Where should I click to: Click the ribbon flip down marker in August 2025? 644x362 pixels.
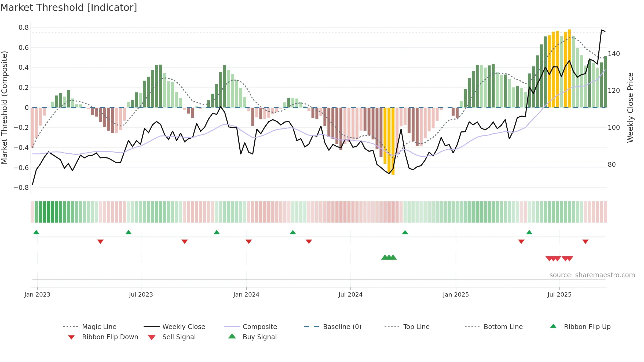[586, 242]
